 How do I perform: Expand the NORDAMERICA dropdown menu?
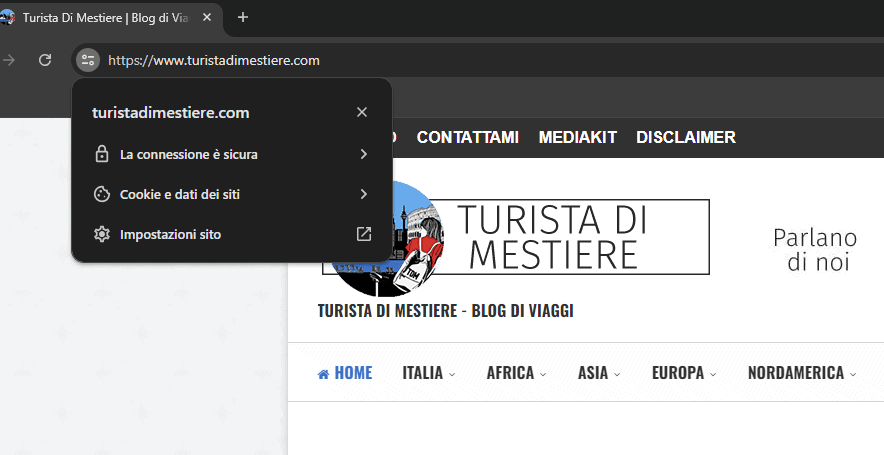[x=802, y=373]
